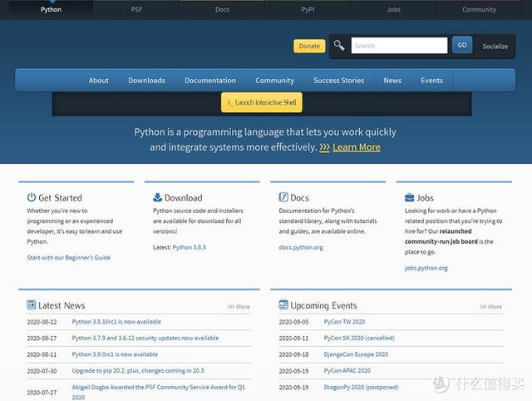Click the download arrow icon beside Download
The height and width of the screenshot is (401, 532).
[157, 197]
